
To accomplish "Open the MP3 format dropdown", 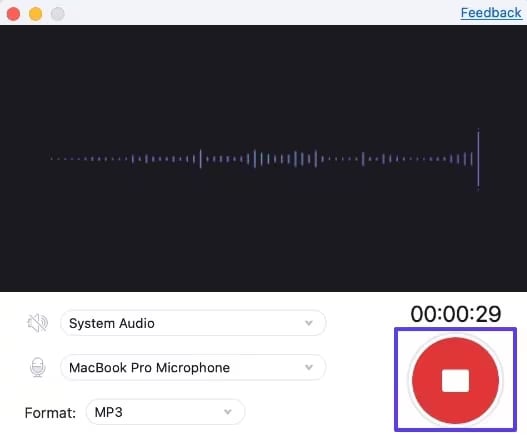I will tap(165, 412).
